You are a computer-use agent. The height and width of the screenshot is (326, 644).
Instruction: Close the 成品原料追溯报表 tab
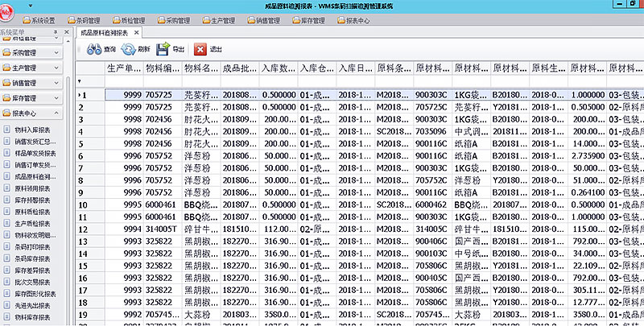pyautogui.click(x=136, y=33)
